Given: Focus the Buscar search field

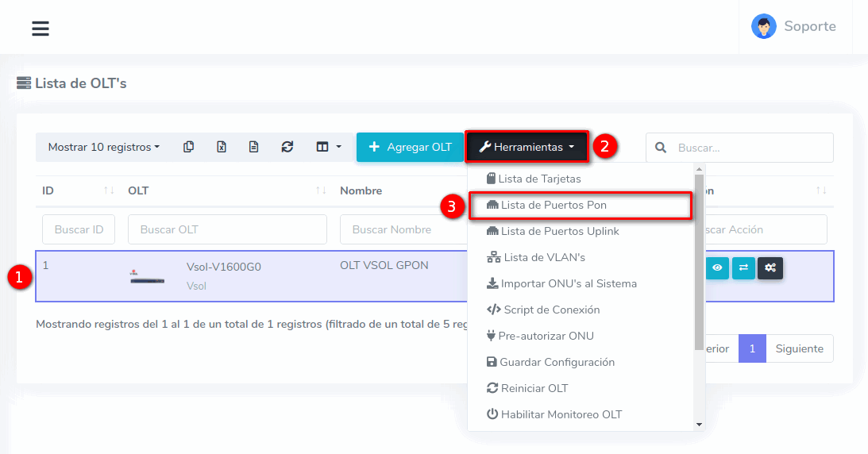Looking at the screenshot, I should [x=750, y=148].
